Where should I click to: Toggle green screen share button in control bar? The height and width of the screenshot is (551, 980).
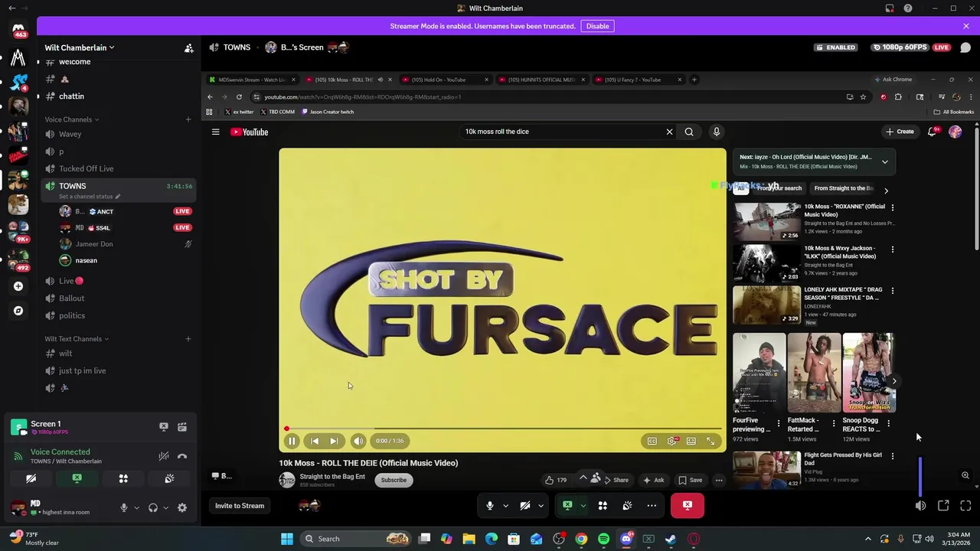click(567, 506)
